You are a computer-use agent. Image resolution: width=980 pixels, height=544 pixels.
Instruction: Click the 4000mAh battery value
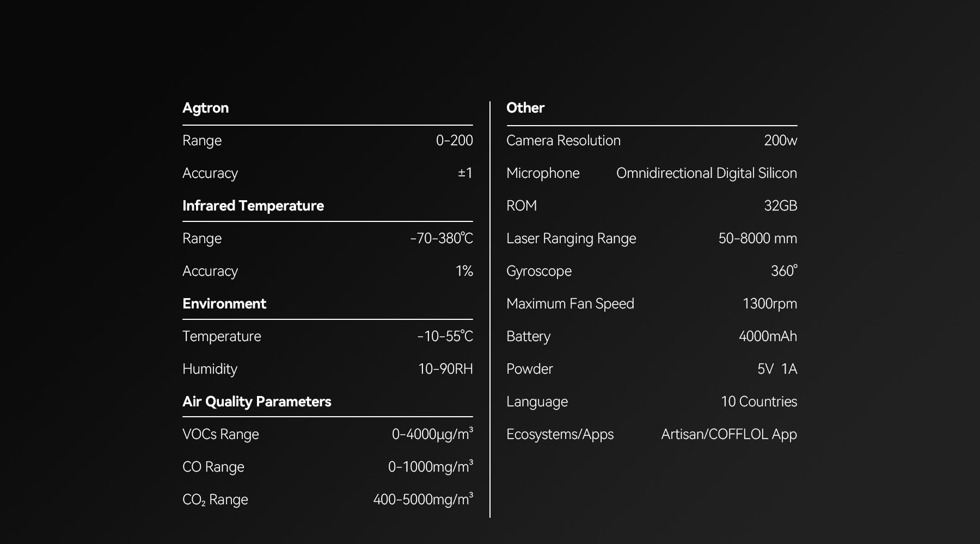point(767,336)
